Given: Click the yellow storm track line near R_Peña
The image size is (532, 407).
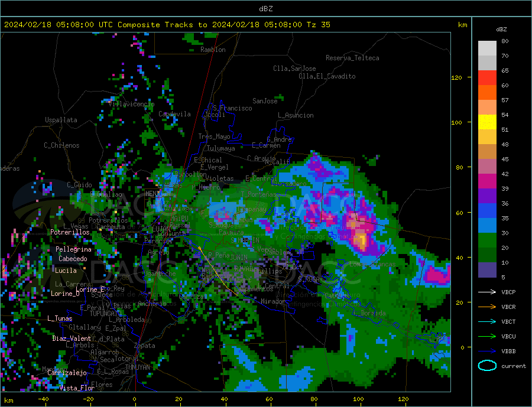Looking at the screenshot, I should click(x=217, y=271).
